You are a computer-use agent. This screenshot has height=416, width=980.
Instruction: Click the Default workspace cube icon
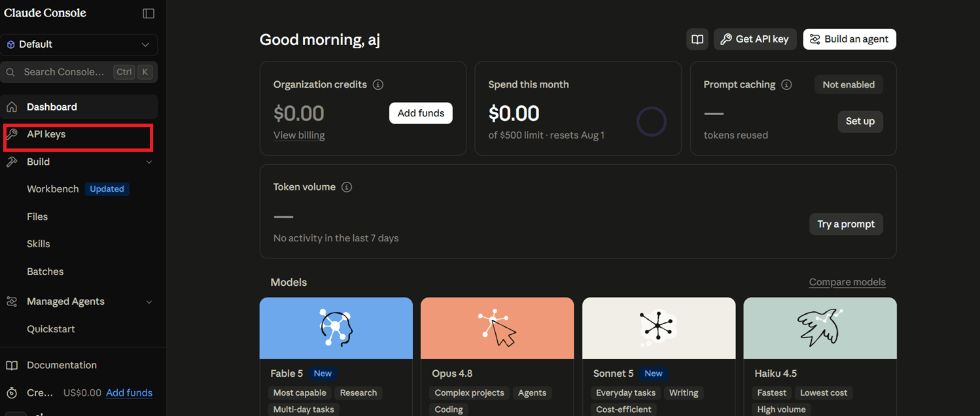[10, 44]
